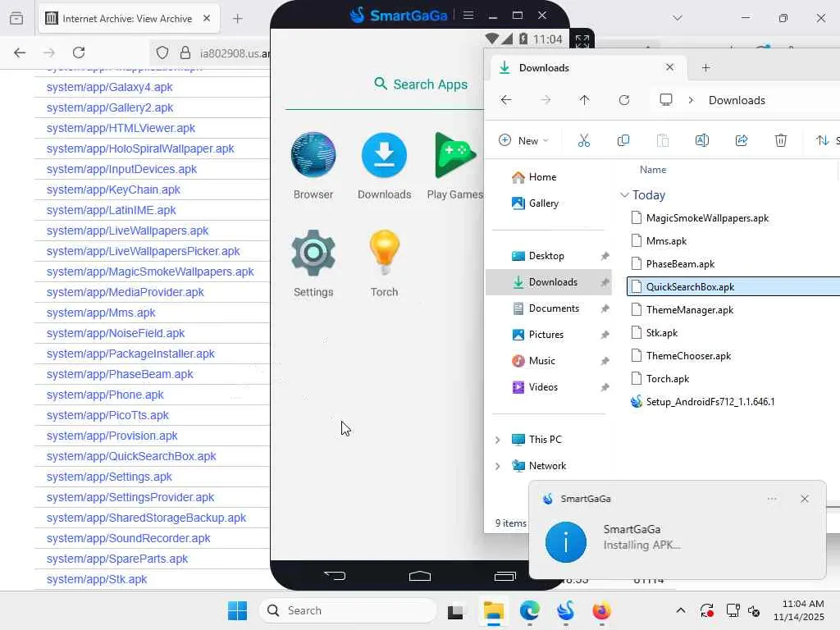Viewport: 840px width, 630px height.
Task: Open system/app/Gallery2.apk link
Action: pyautogui.click(x=109, y=107)
